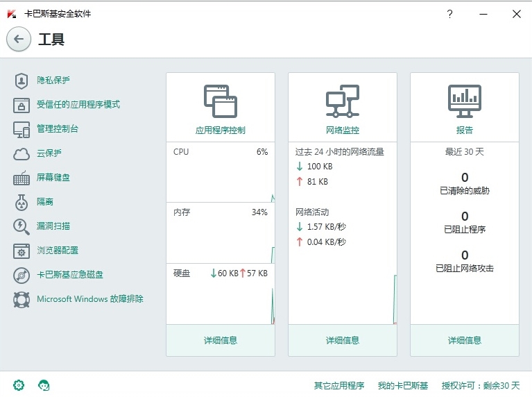Open the 隐私保护 shield icon
The height and width of the screenshot is (397, 532).
pos(22,81)
